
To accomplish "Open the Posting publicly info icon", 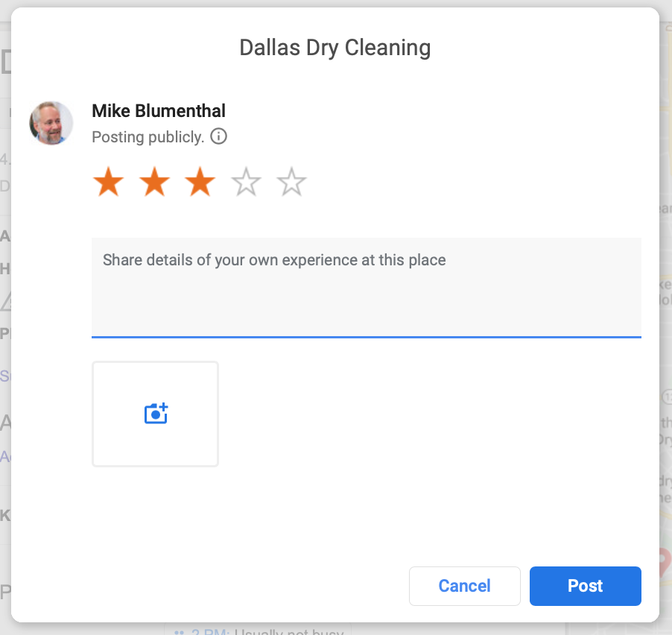I will coord(218,137).
